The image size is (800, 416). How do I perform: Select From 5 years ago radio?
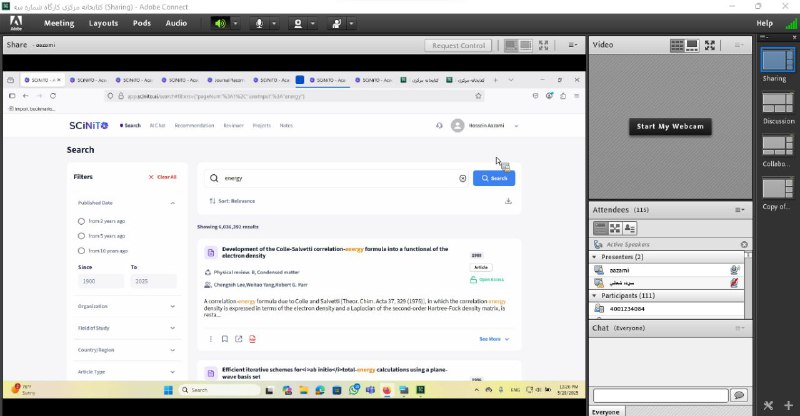click(x=81, y=236)
